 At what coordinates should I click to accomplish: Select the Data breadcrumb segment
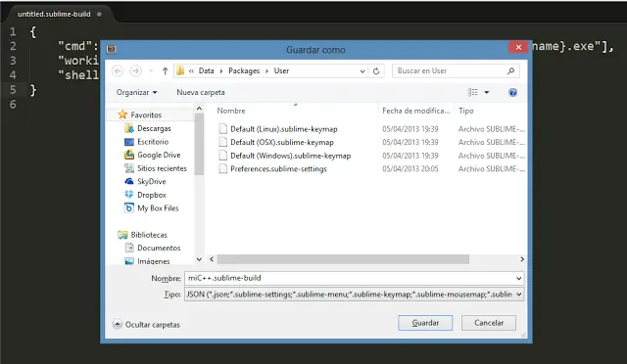tap(207, 70)
